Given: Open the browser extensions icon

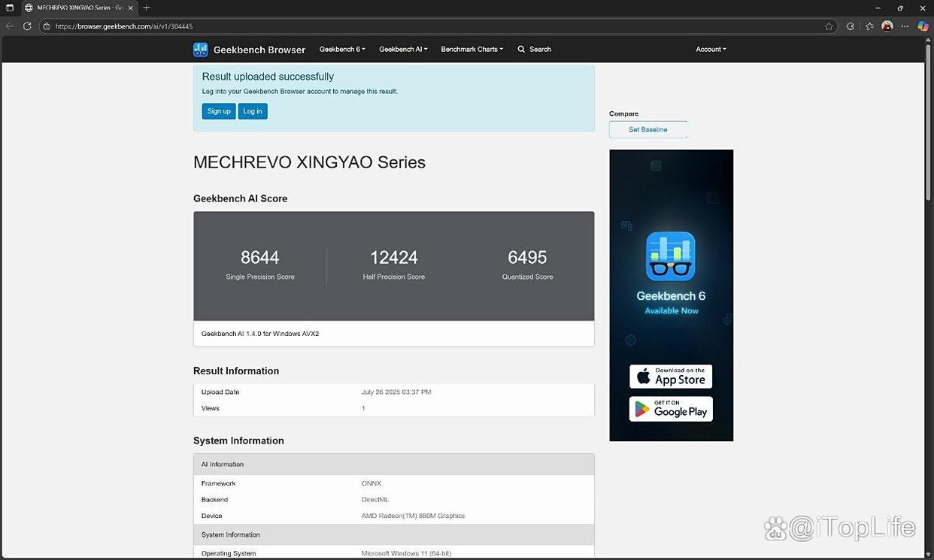Looking at the screenshot, I should point(851,26).
